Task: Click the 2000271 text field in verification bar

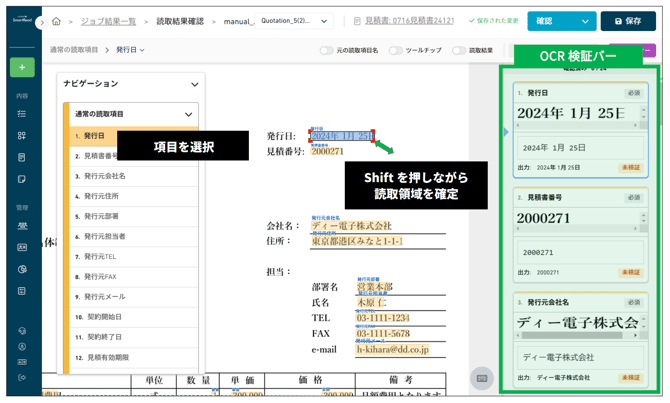Action: (x=580, y=253)
